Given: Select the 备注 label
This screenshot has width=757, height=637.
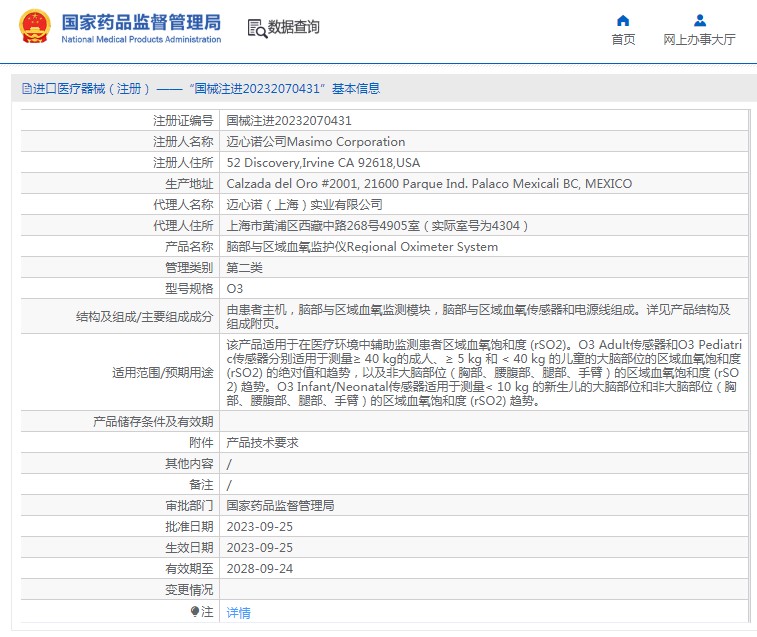Looking at the screenshot, I should point(201,484).
